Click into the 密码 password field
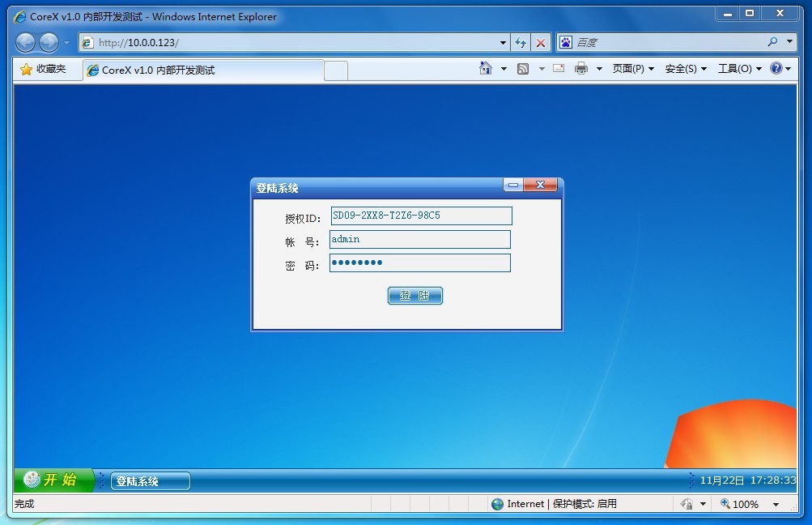Image resolution: width=812 pixels, height=525 pixels. click(x=419, y=263)
